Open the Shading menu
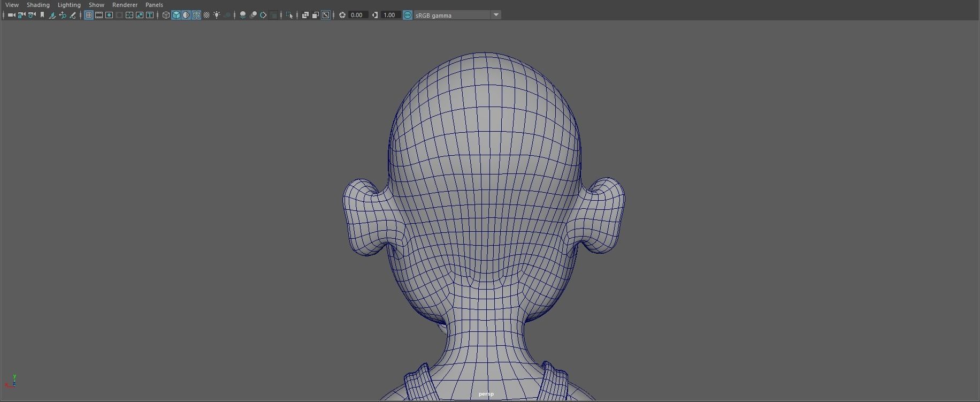The image size is (980, 402). click(x=38, y=5)
